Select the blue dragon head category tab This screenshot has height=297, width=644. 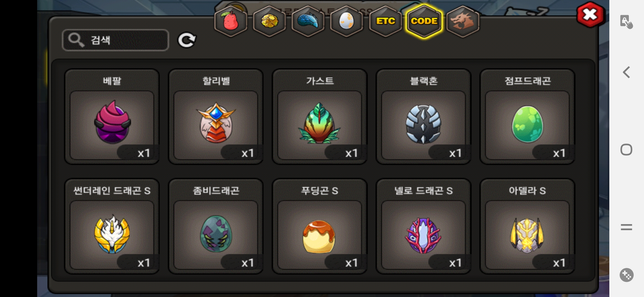coord(308,21)
